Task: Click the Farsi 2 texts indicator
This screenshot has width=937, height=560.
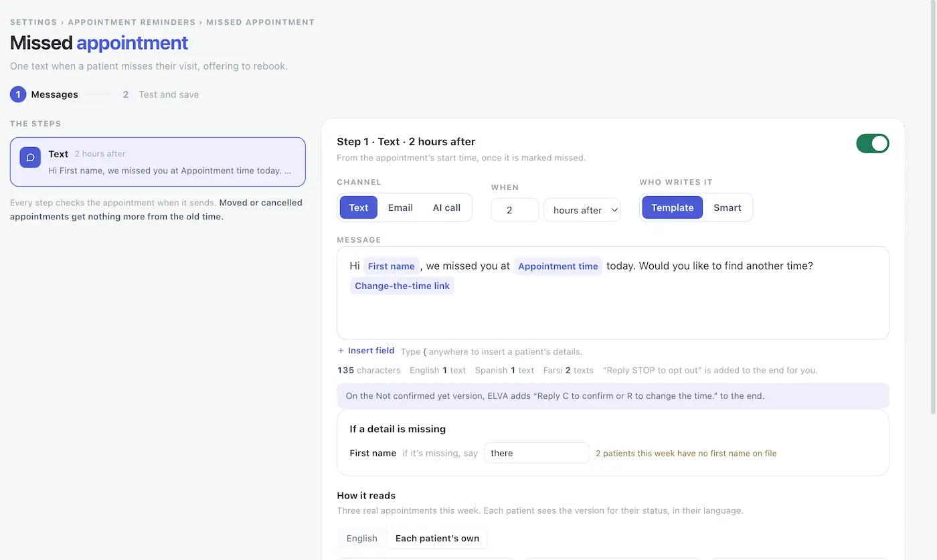Action: (x=568, y=370)
